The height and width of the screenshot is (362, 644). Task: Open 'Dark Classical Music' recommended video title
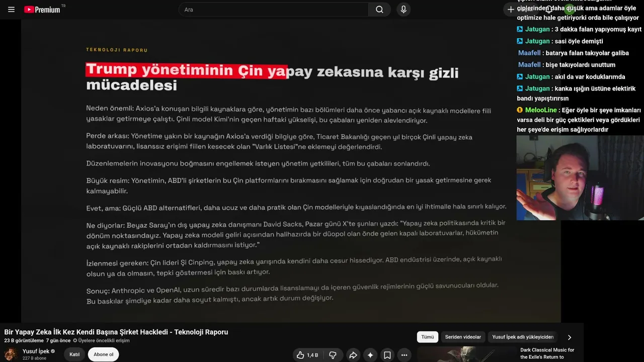pos(547,353)
